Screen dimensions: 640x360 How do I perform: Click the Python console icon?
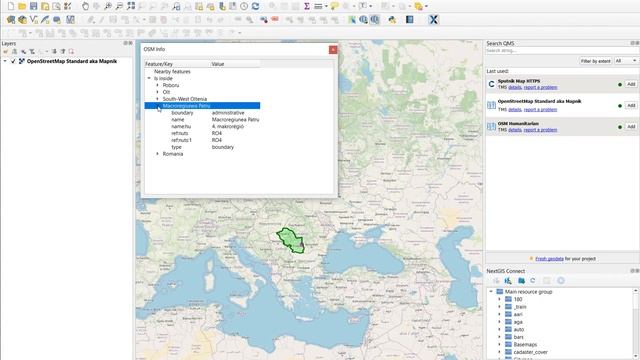click(x=392, y=19)
